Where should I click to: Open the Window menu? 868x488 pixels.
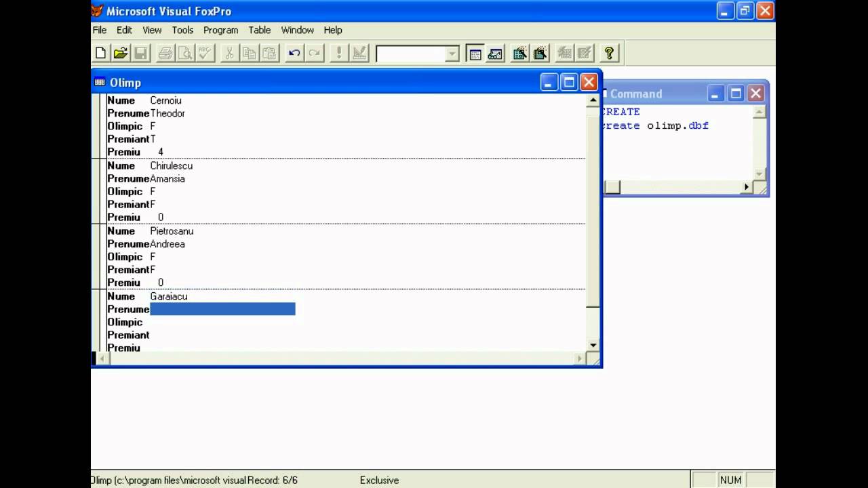(x=298, y=30)
